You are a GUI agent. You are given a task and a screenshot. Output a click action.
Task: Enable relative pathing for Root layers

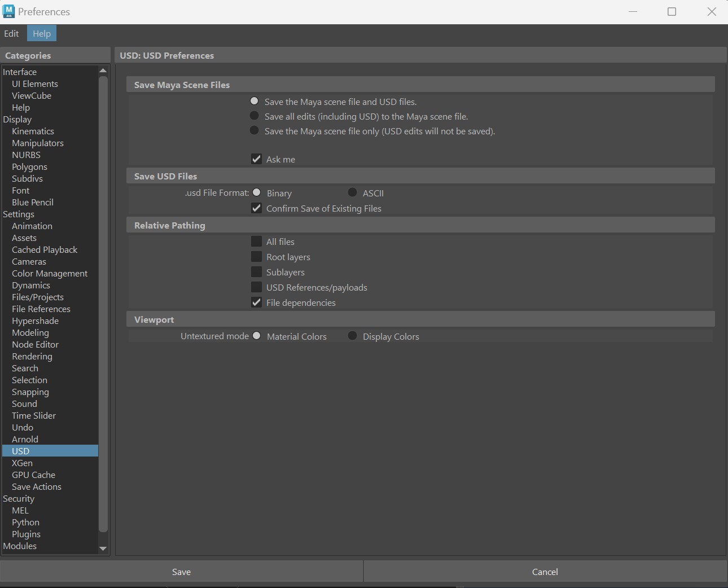click(x=256, y=257)
